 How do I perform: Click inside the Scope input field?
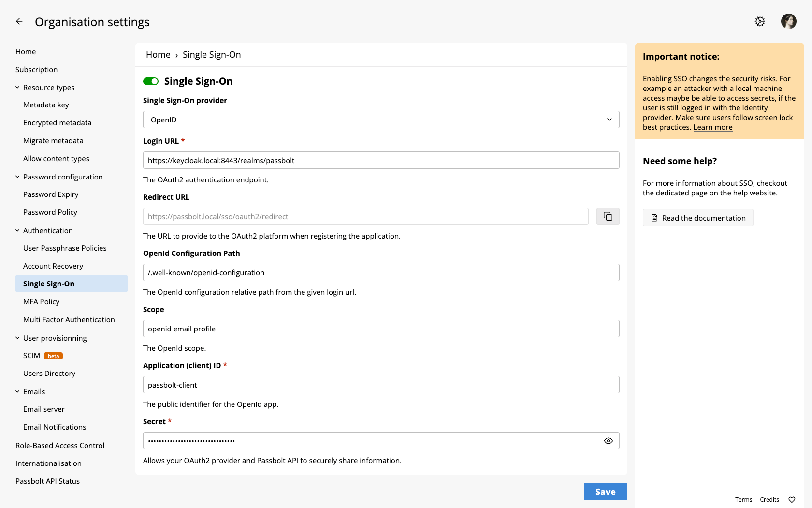(381, 329)
